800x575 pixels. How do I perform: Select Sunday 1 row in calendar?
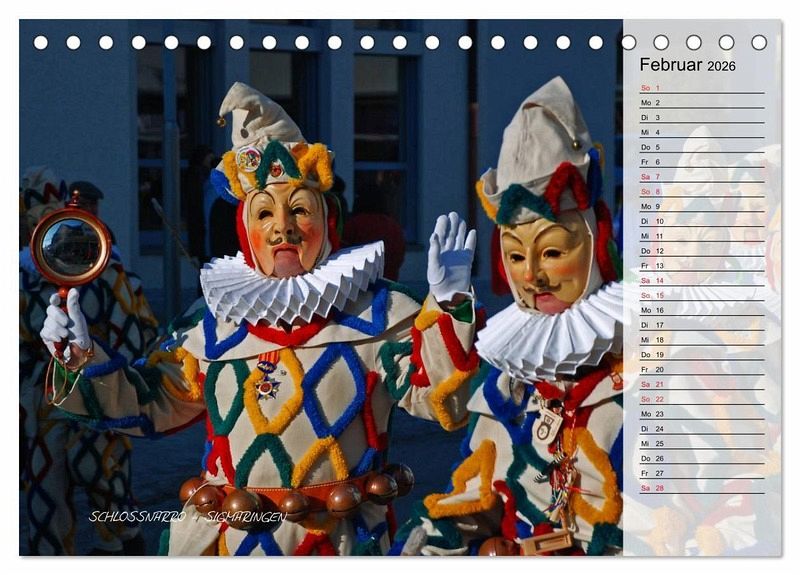[701, 88]
